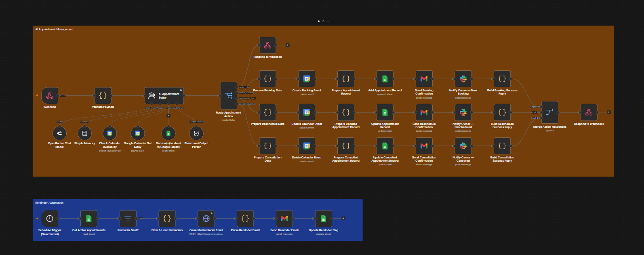Select the Add Appointment Record sheets node
This screenshot has height=255, width=644.
pos(385,79)
